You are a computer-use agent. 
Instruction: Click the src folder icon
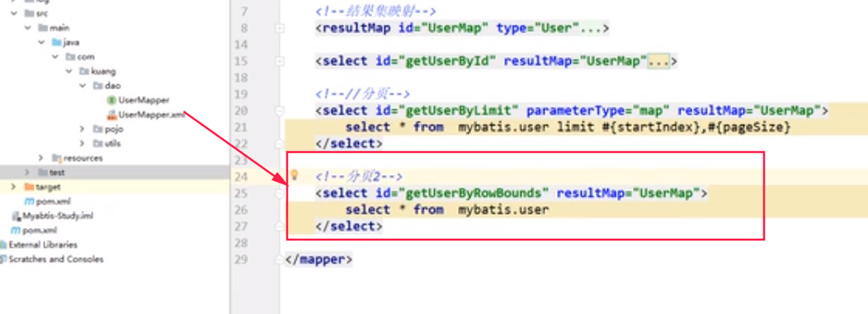click(x=29, y=13)
